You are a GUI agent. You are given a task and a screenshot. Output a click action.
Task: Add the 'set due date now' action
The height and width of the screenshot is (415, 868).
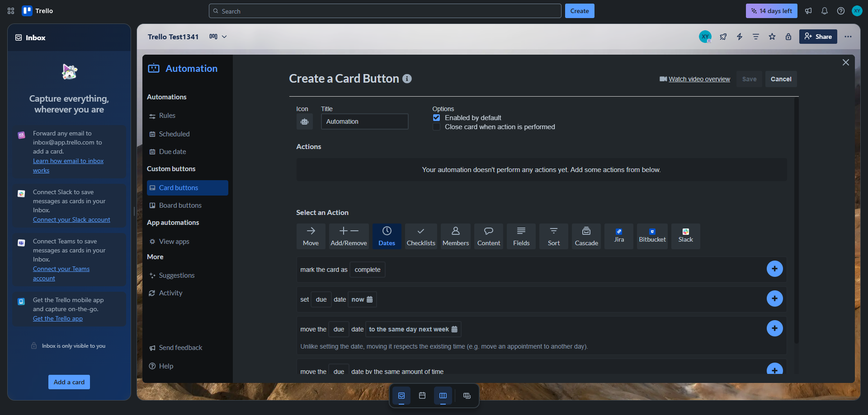click(x=775, y=298)
